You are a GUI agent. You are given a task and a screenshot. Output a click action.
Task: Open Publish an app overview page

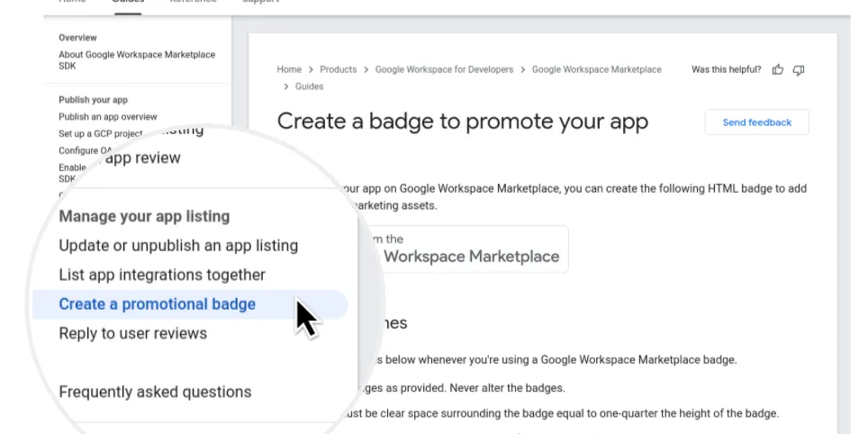(108, 117)
